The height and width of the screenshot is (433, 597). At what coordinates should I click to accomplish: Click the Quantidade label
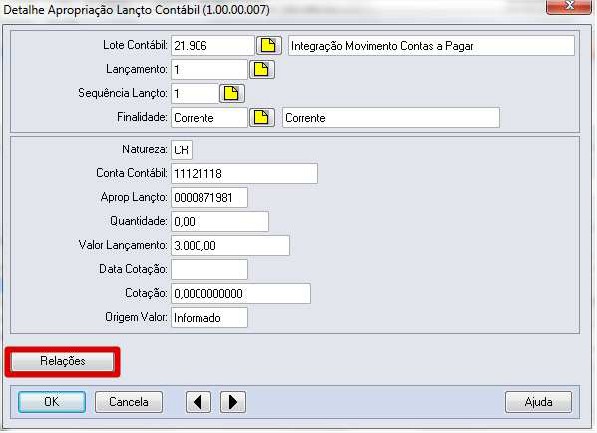click(139, 221)
